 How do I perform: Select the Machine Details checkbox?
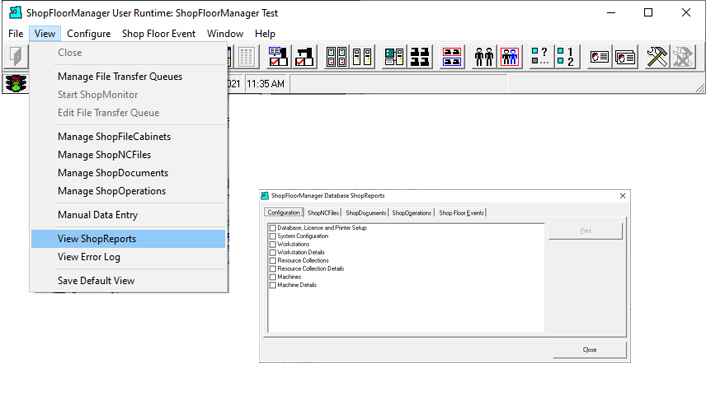[272, 285]
